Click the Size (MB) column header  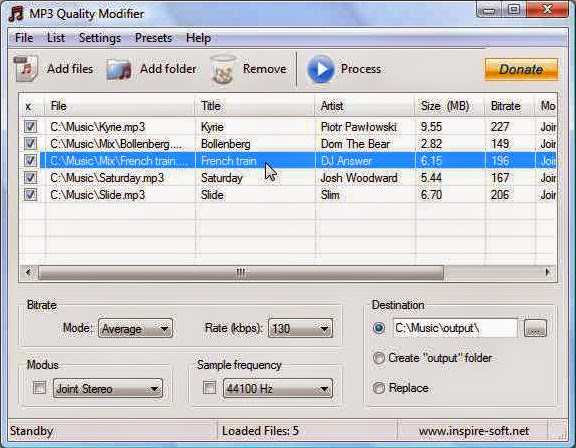tap(450, 106)
